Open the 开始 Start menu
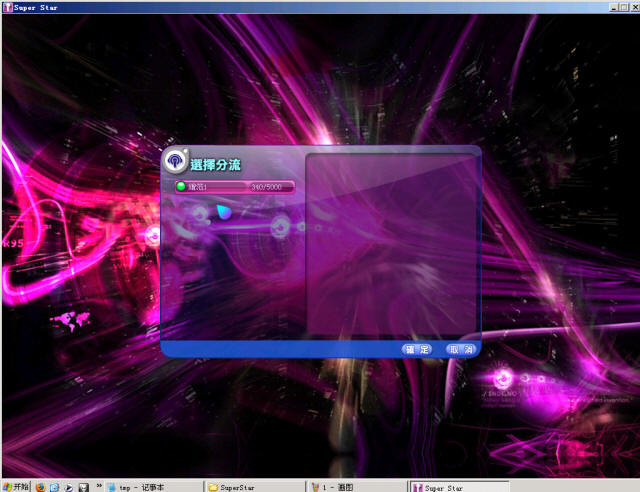The image size is (640, 492). pyautogui.click(x=16, y=487)
